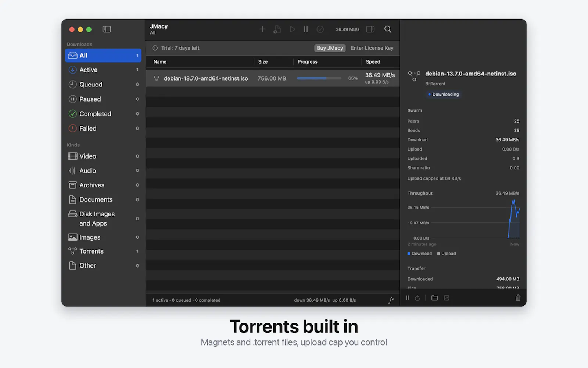Click the checkmark circle toolbar icon
The width and height of the screenshot is (588, 368).
(x=320, y=29)
